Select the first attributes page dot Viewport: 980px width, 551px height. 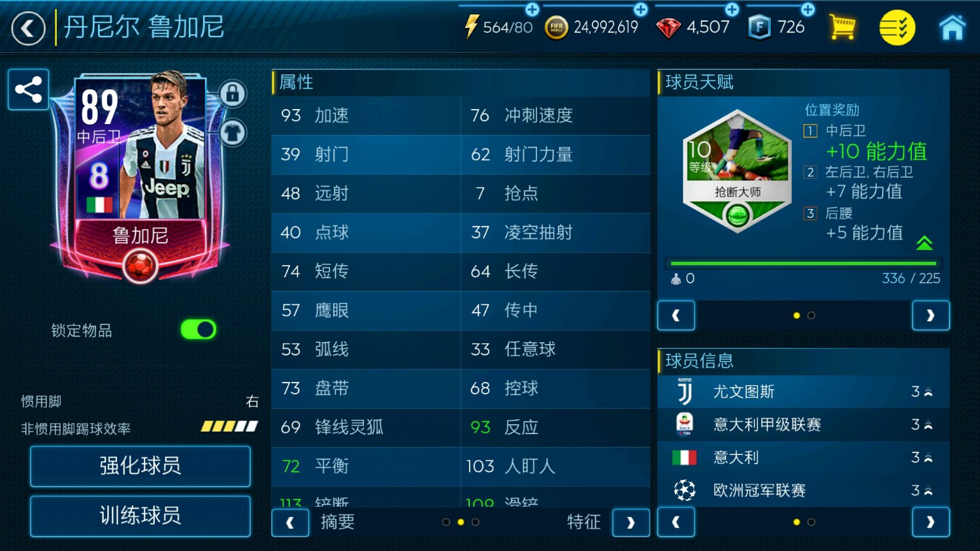[x=446, y=522]
